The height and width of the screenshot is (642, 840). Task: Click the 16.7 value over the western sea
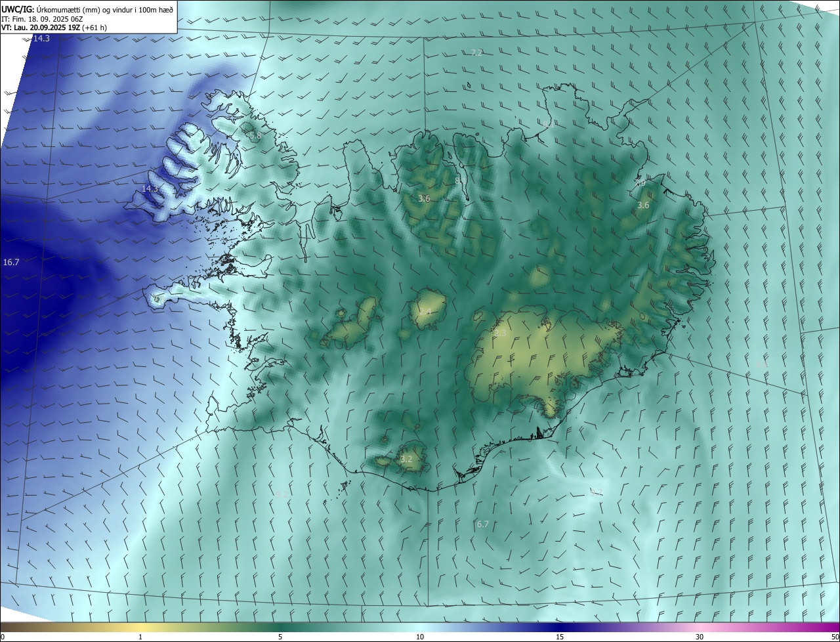pyautogui.click(x=11, y=262)
